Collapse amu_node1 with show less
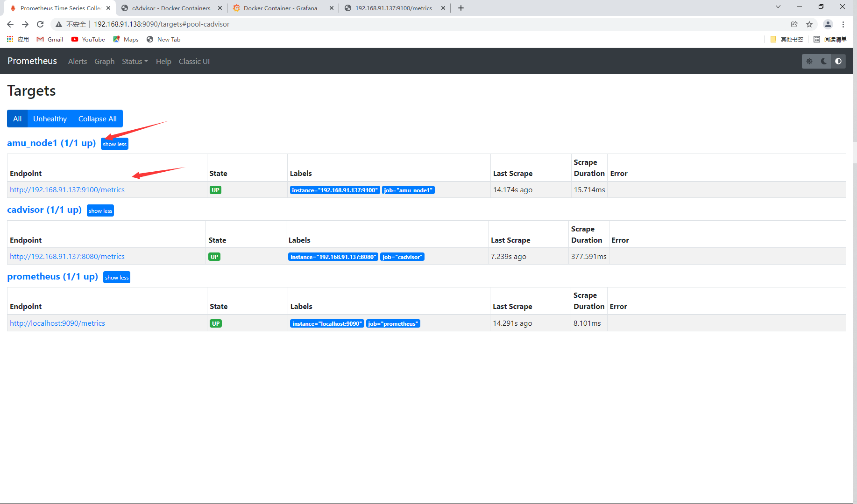857x504 pixels. (x=114, y=144)
